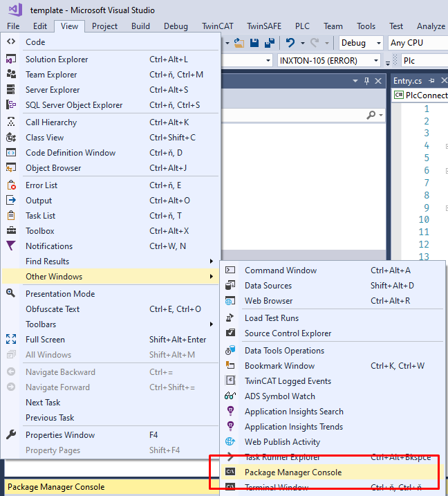Click the Bookmark Window icon

(230, 366)
